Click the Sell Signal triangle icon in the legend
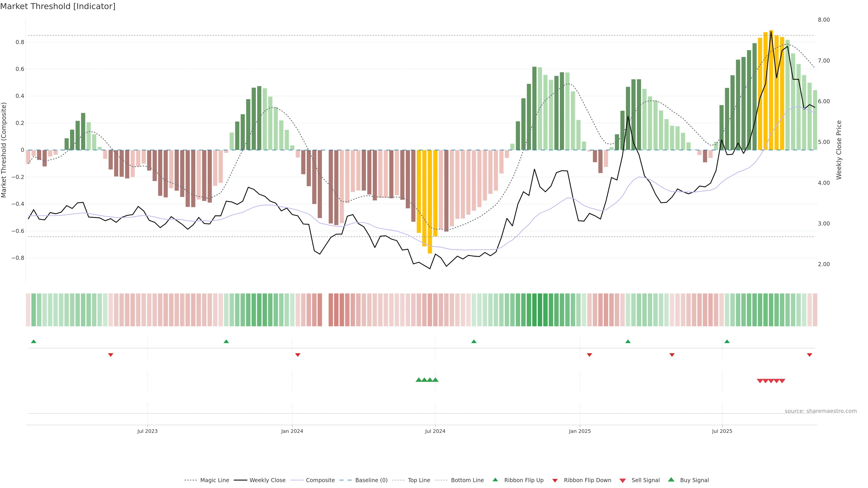The image size is (868, 488). coord(622,480)
